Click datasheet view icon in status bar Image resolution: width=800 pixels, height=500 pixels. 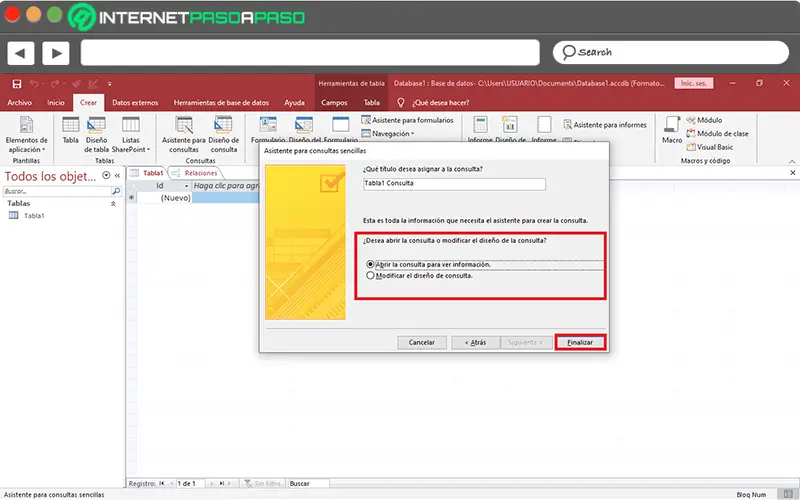pyautogui.click(x=788, y=494)
